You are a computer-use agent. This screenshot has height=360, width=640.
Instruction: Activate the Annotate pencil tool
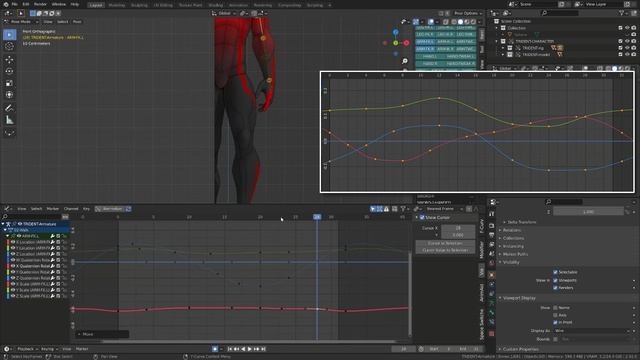9,108
